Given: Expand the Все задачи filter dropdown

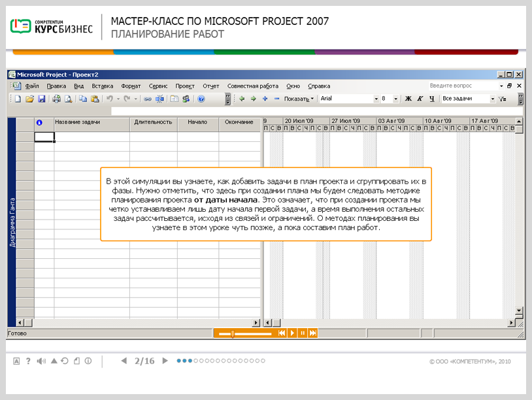Looking at the screenshot, I should [492, 99].
